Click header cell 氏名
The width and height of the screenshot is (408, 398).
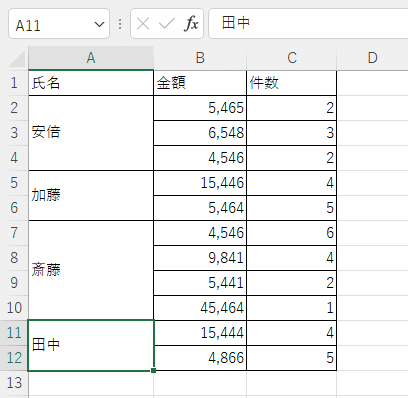91,83
